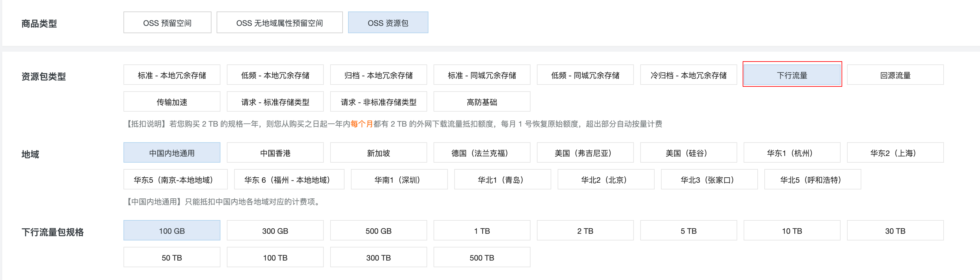
Task: Pick region 华北5（呼和浩特）
Action: [813, 179]
